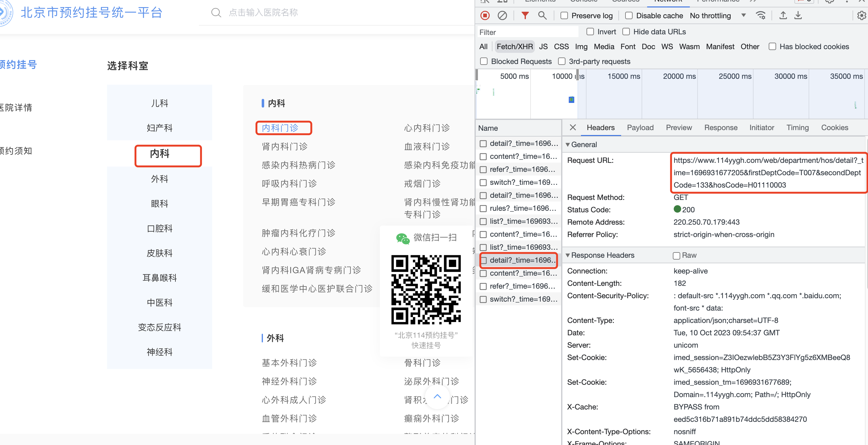
Task: Open the No throttling dropdown
Action: [x=718, y=16]
